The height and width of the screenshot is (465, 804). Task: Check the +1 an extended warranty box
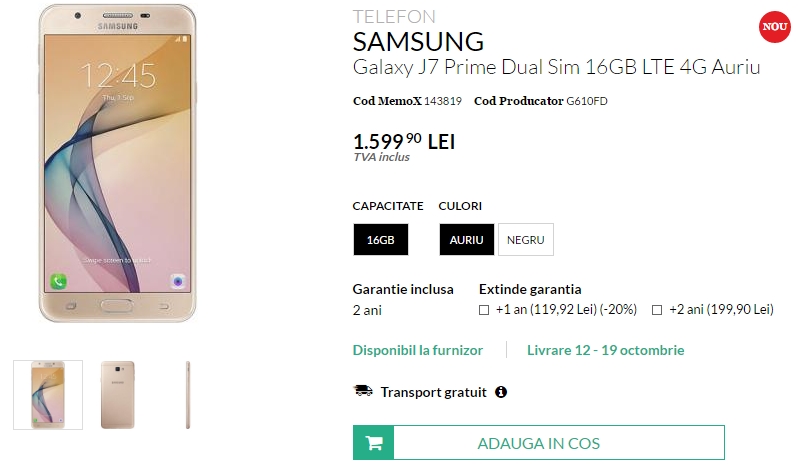[484, 310]
